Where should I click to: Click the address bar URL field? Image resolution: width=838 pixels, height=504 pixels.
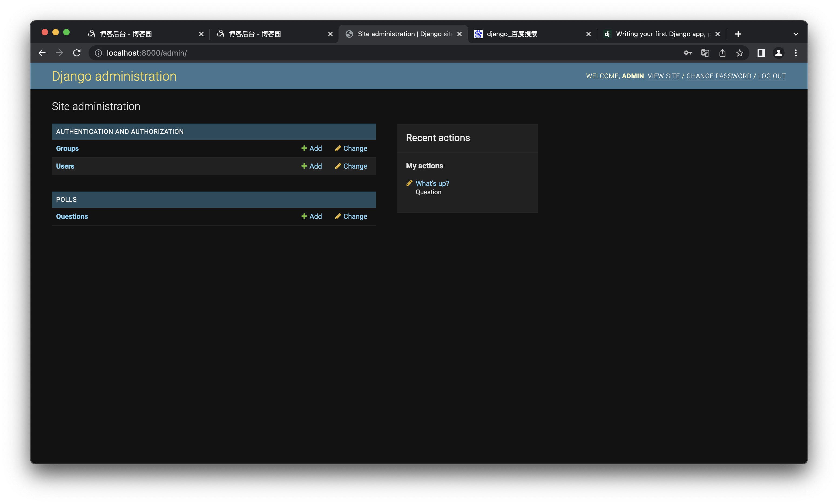click(374, 53)
